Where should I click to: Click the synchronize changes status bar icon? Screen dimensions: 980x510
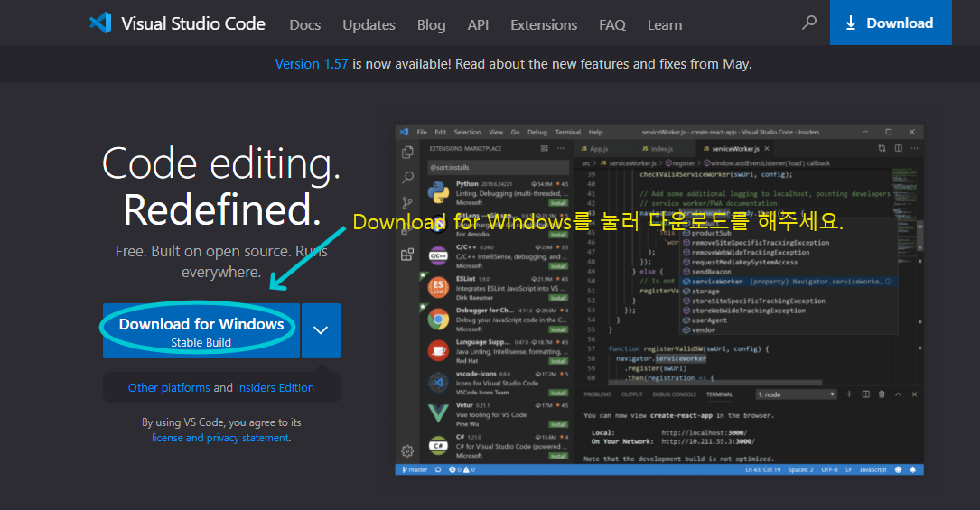(x=438, y=469)
